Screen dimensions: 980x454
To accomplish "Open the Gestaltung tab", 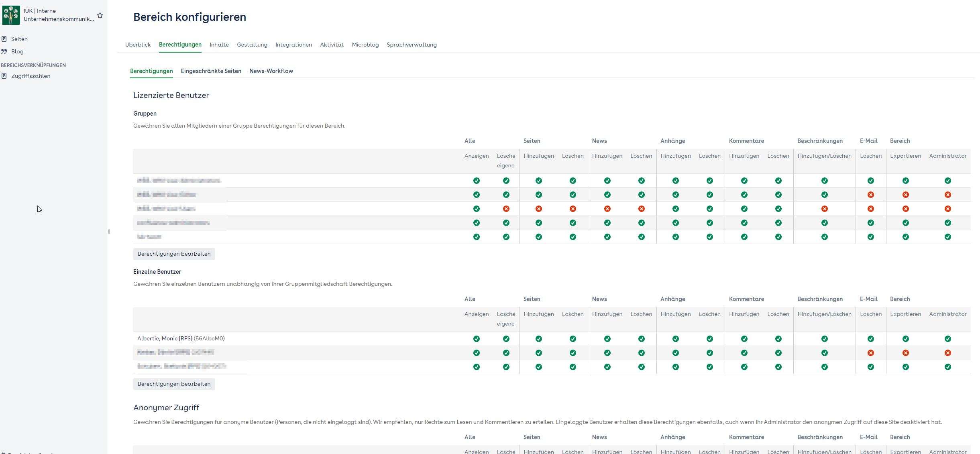I will pos(252,45).
